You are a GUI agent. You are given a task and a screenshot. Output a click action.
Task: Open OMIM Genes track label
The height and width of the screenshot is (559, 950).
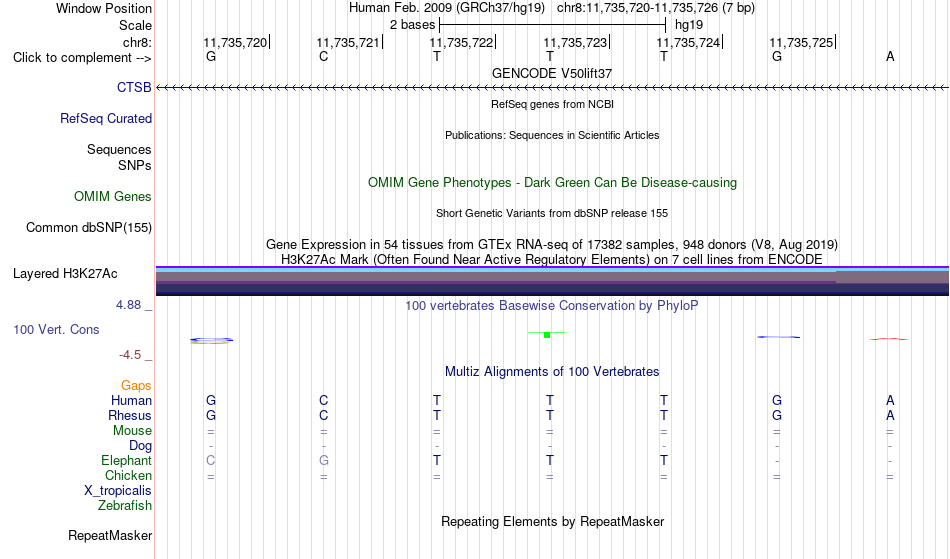point(112,196)
